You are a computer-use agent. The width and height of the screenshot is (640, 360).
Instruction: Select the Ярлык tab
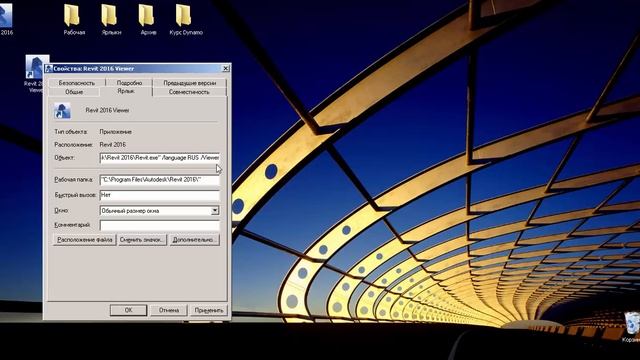click(126, 91)
